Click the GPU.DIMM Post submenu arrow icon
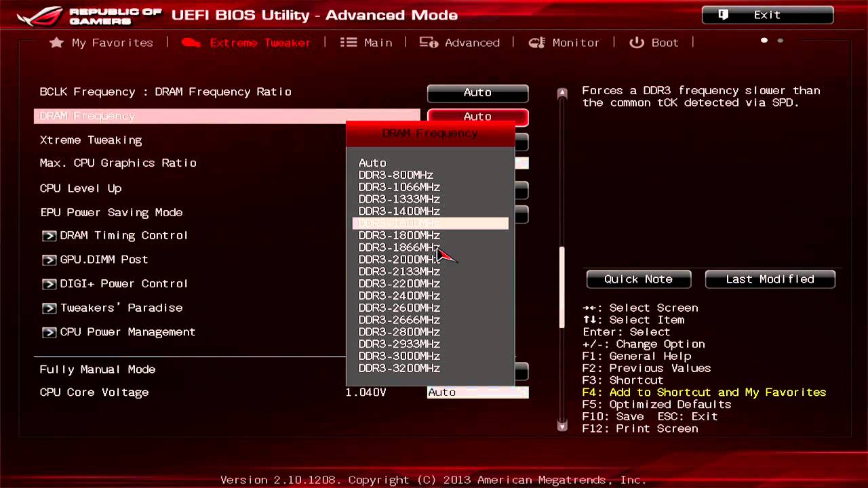Screen dimensions: 868x488 coord(49,260)
